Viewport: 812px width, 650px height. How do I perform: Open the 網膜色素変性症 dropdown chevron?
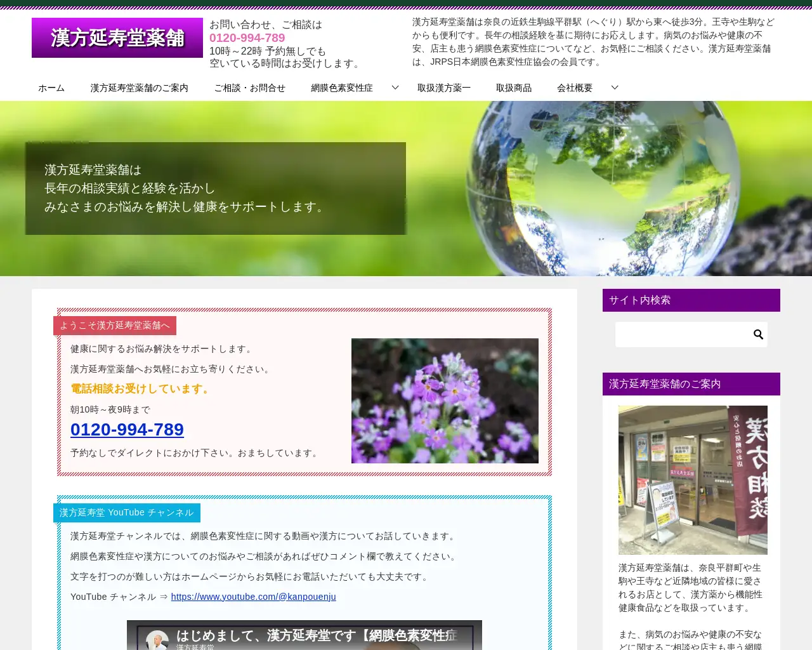point(395,87)
